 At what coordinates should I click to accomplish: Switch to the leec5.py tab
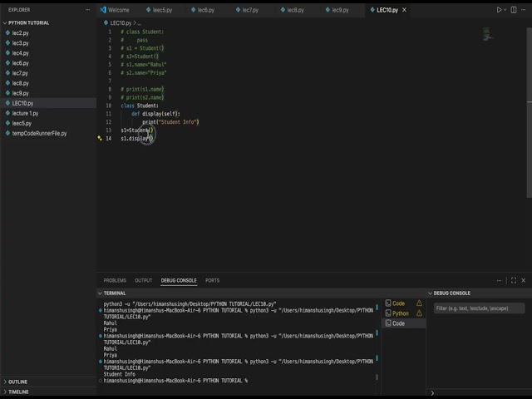(x=159, y=10)
